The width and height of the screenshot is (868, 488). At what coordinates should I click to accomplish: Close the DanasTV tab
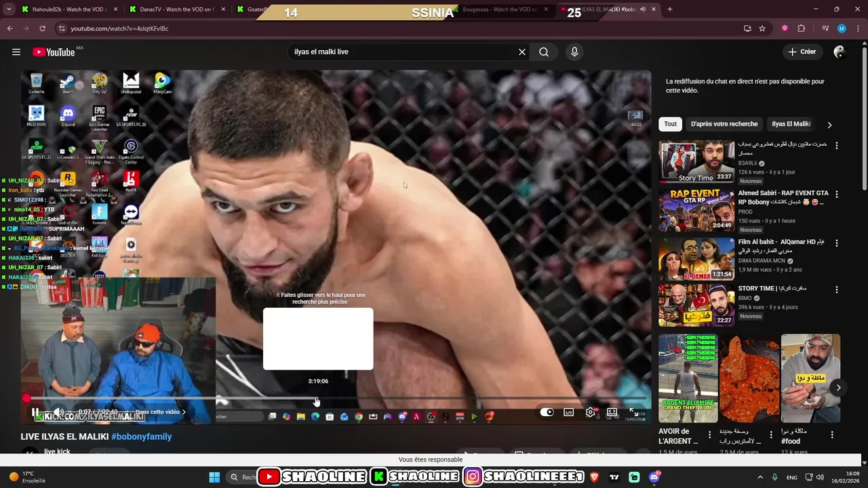click(222, 9)
